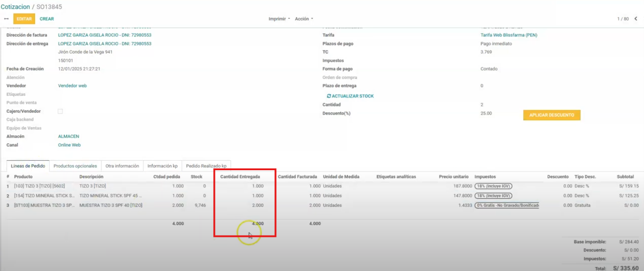This screenshot has height=271, width=644.
Task: Go to the Pedido Realizado kp tab
Action: [x=206, y=166]
